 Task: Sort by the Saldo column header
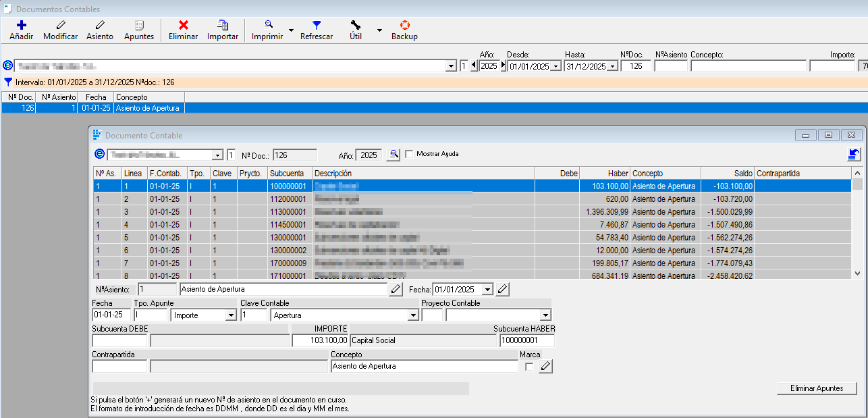point(727,174)
